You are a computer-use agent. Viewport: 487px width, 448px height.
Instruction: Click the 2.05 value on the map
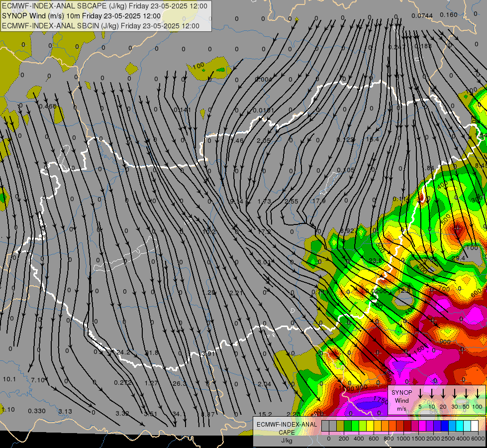tap(263, 140)
